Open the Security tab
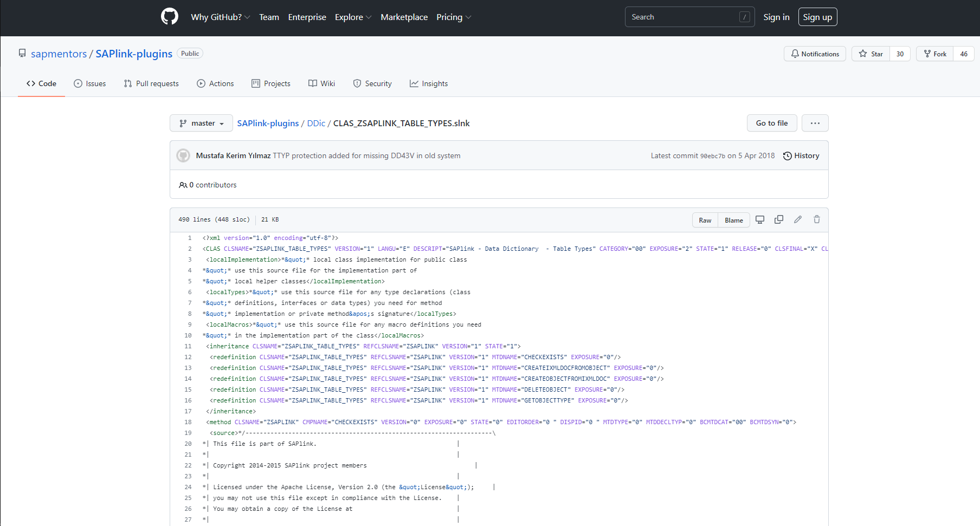 372,83
